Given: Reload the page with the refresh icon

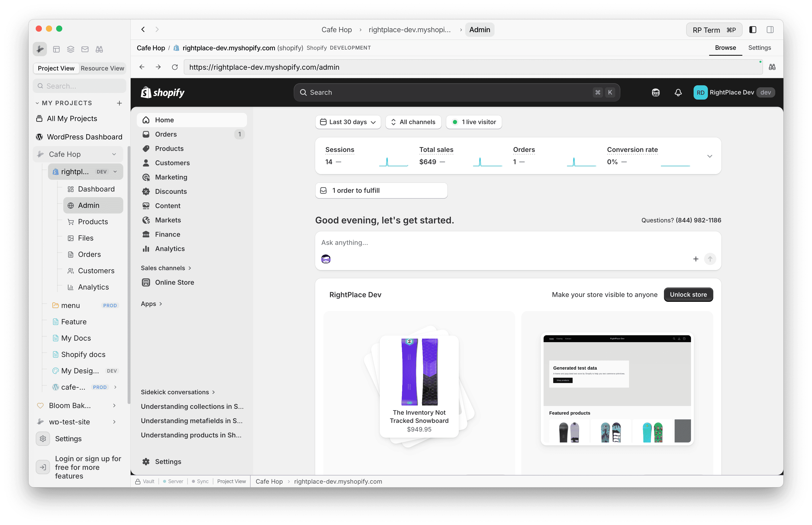Looking at the screenshot, I should coord(175,67).
